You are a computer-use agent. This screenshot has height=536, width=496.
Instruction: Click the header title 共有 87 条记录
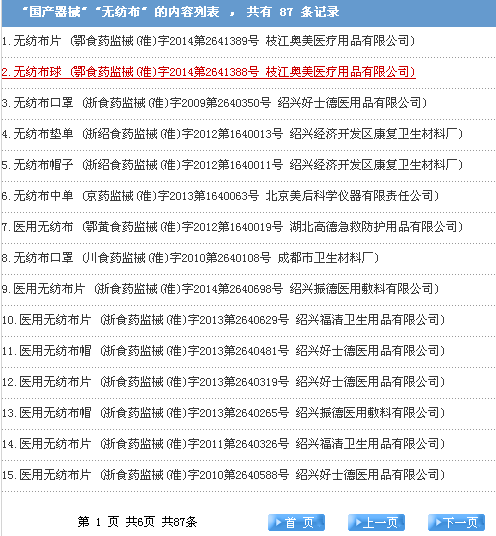tap(293, 12)
